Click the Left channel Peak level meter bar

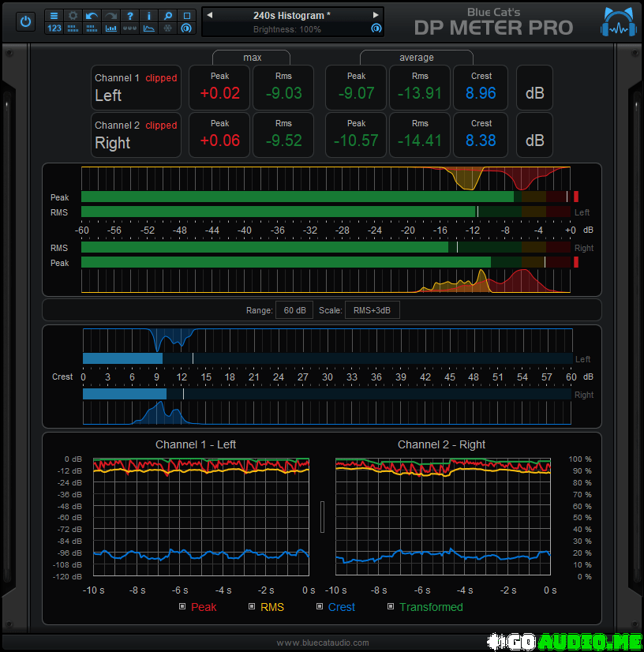[325, 197]
